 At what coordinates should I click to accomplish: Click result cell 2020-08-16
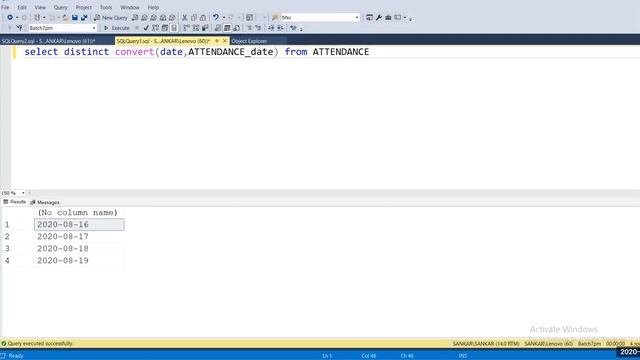pos(79,224)
